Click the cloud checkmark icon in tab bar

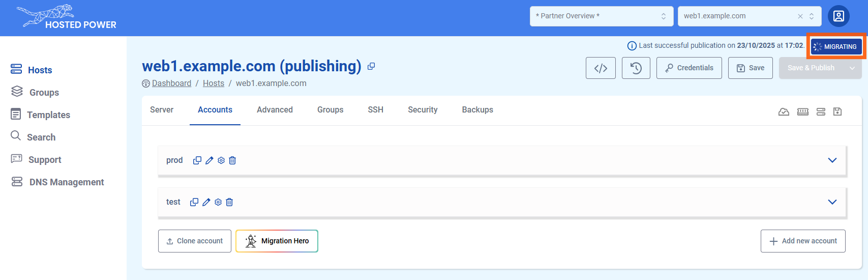pyautogui.click(x=784, y=111)
